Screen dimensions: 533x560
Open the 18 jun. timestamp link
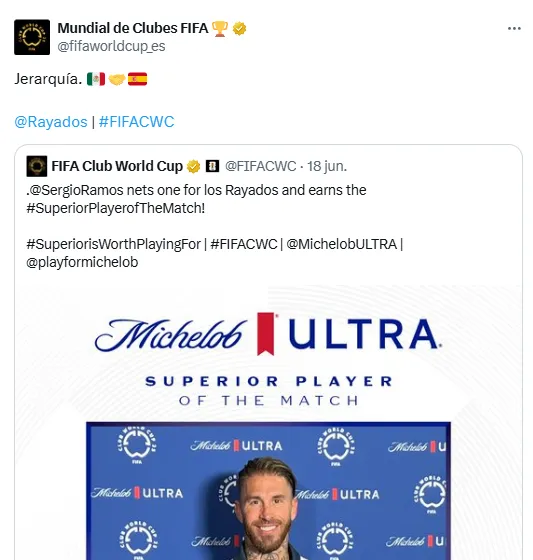click(x=327, y=166)
